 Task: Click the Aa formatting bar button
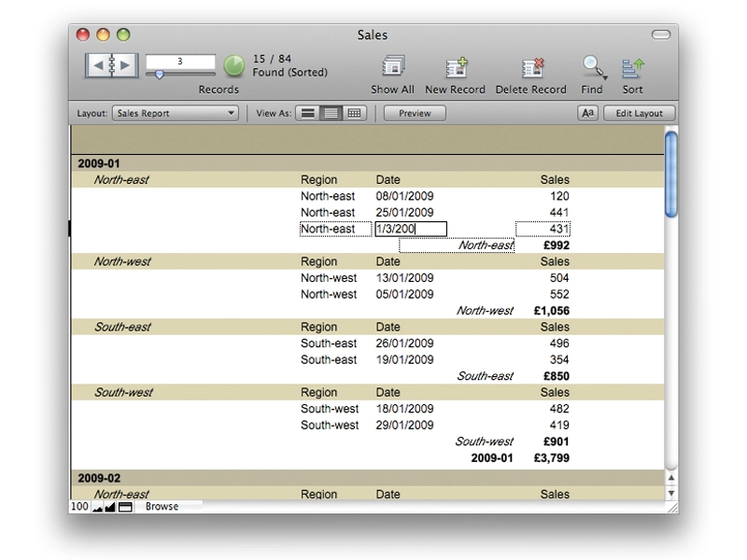click(588, 113)
